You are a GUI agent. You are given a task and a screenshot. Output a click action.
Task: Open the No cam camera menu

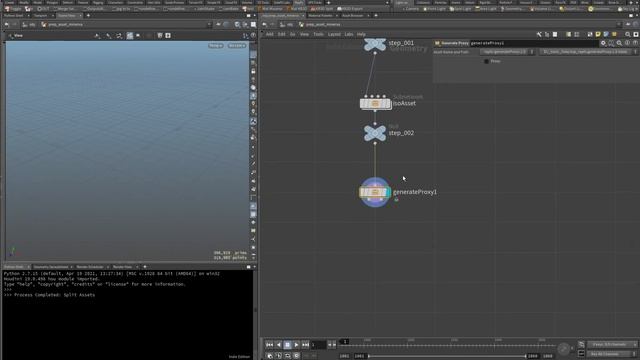coord(237,46)
